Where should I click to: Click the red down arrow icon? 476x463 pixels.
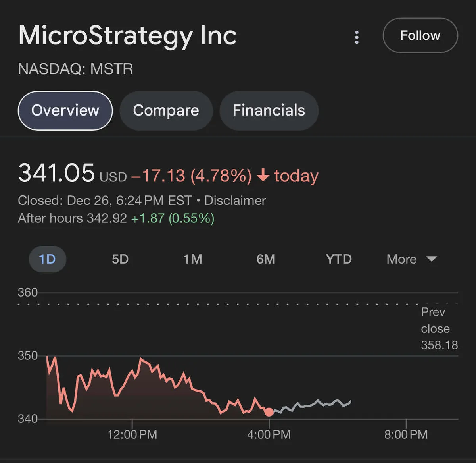pos(263,176)
